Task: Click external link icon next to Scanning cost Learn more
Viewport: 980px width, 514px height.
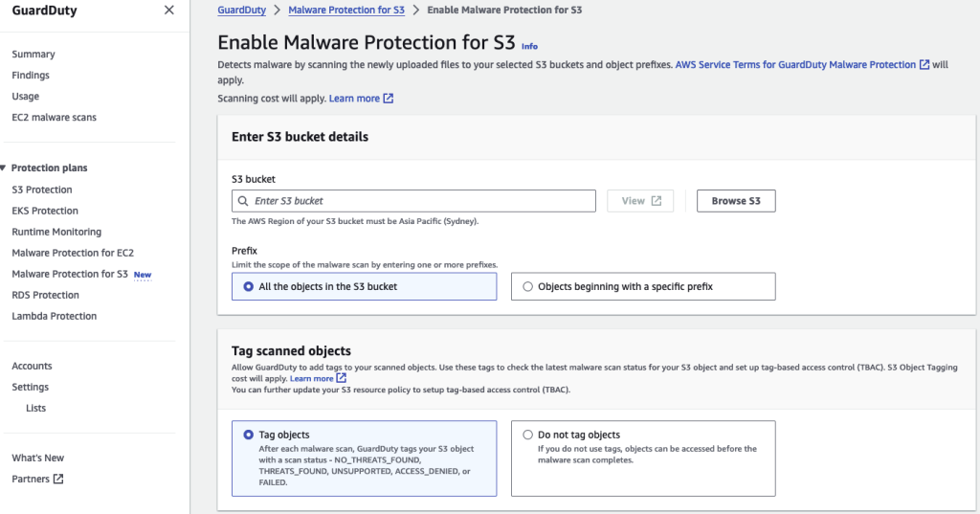Action: 389,99
